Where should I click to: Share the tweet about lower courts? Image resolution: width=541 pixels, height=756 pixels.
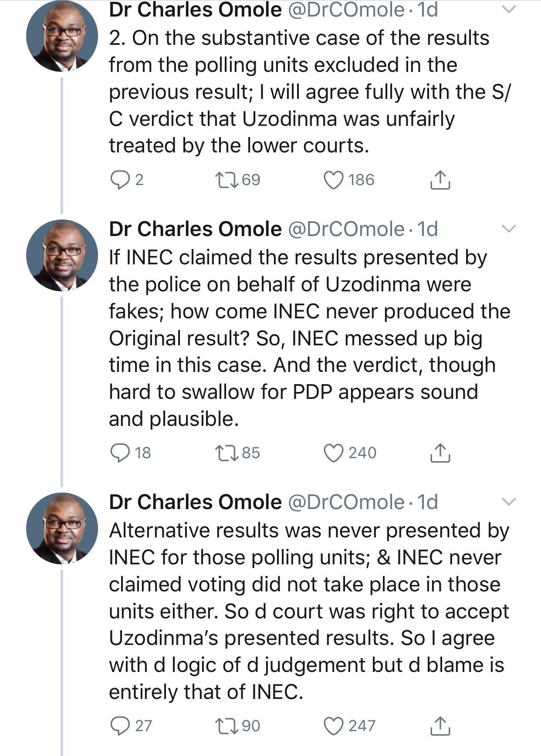[x=440, y=180]
